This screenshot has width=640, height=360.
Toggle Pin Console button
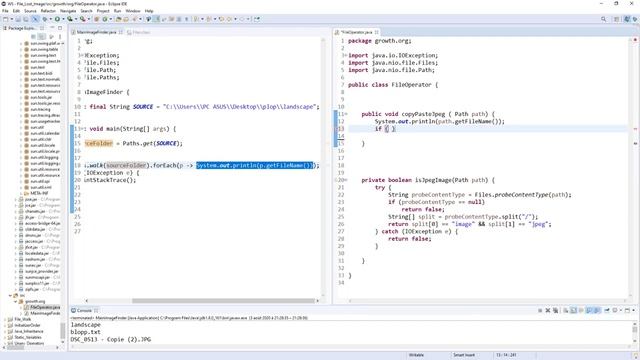click(x=607, y=310)
